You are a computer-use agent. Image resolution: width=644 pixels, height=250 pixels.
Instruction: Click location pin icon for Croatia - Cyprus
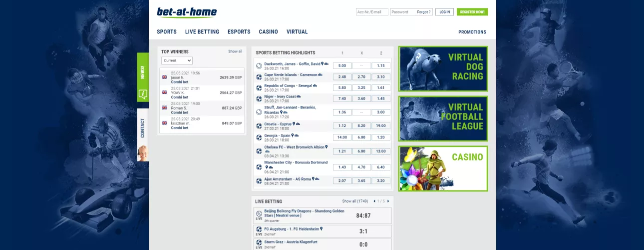[x=293, y=123]
